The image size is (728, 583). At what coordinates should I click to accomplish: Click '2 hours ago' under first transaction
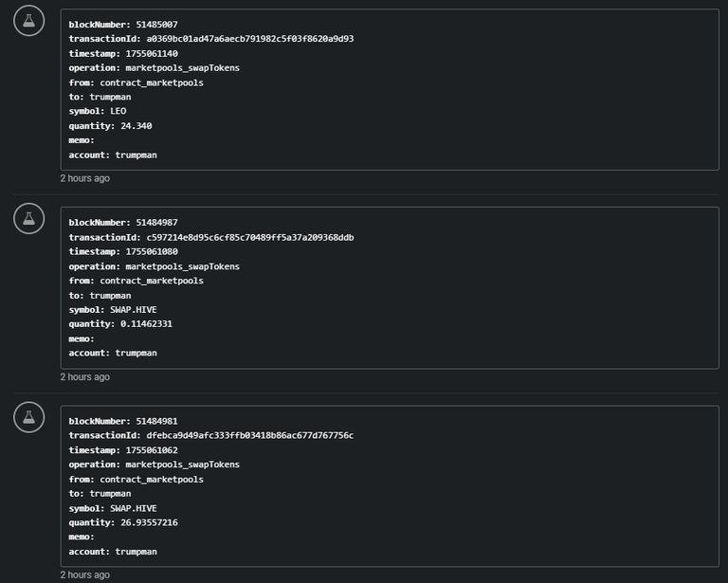[85, 178]
